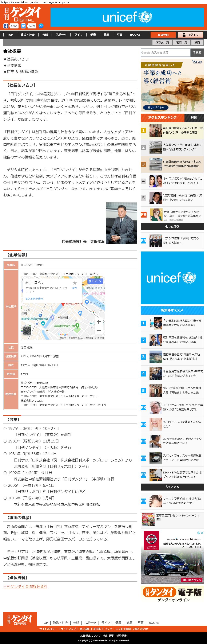Viewport: 207px width, 644px height.
Task: Open 豪華賞品プレゼントキャンペーン PR link
Action: (x=178, y=515)
